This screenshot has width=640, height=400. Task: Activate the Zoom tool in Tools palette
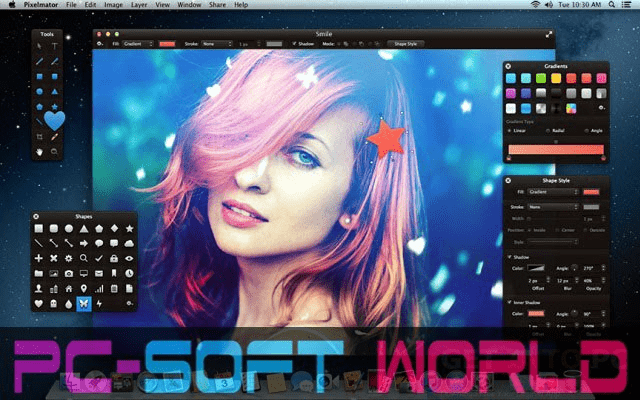(x=54, y=152)
